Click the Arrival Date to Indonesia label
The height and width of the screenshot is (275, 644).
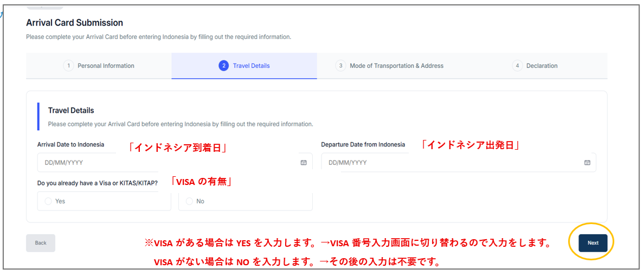70,144
